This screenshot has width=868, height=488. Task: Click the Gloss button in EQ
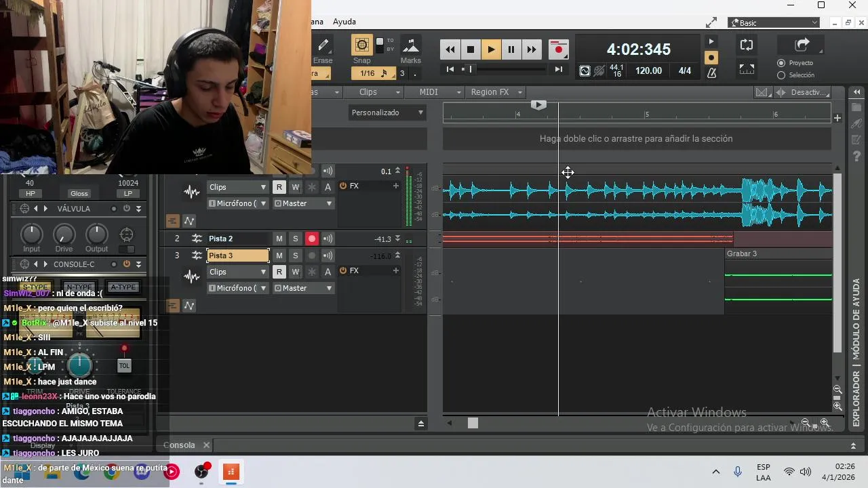79,194
